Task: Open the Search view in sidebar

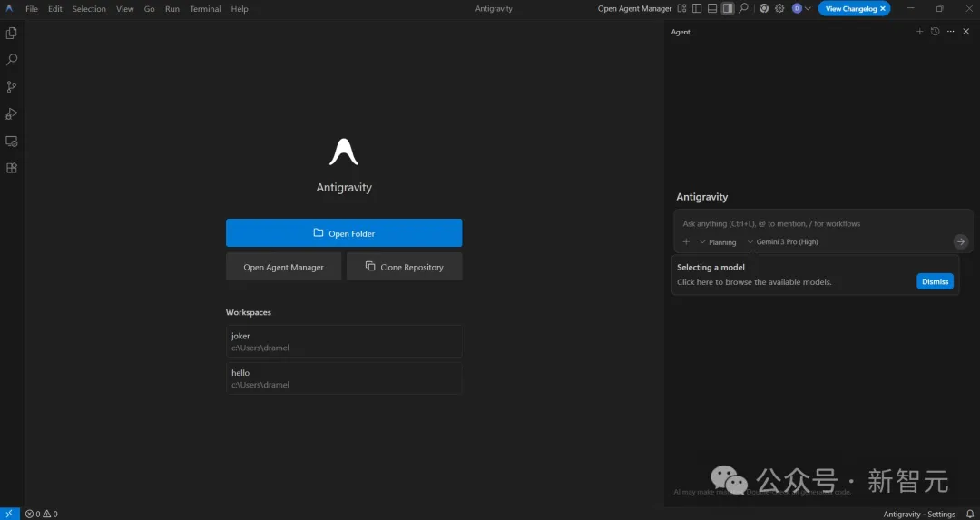Action: (12, 60)
